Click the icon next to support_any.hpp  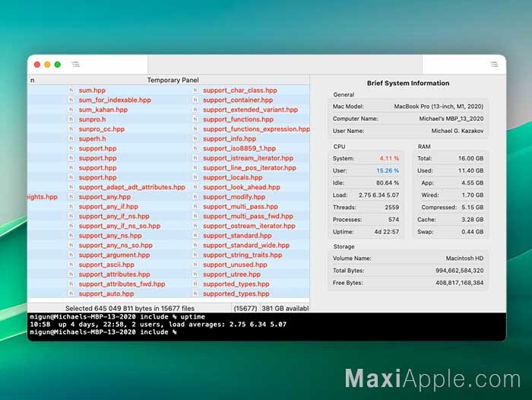[71, 197]
